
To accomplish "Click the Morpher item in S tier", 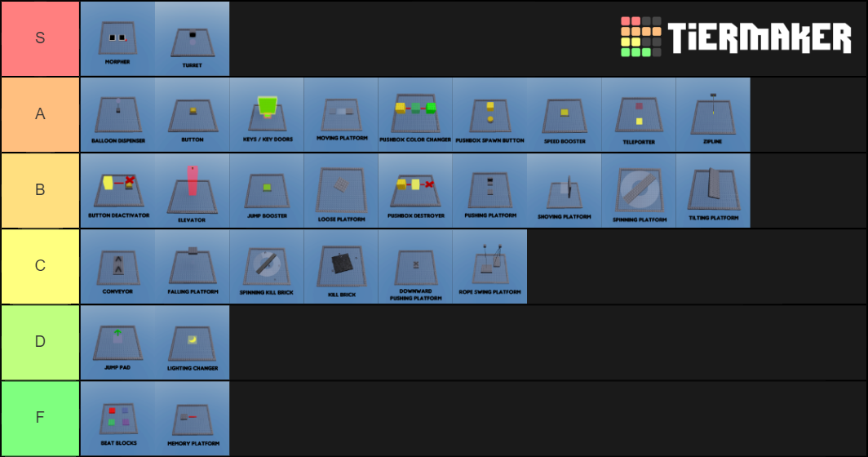I will (118, 39).
